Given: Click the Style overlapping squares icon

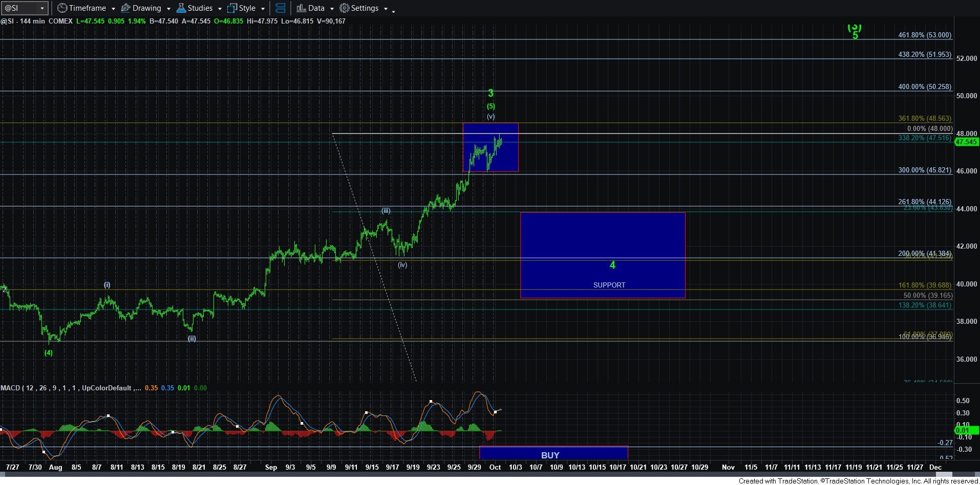Looking at the screenshot, I should tap(232, 8).
